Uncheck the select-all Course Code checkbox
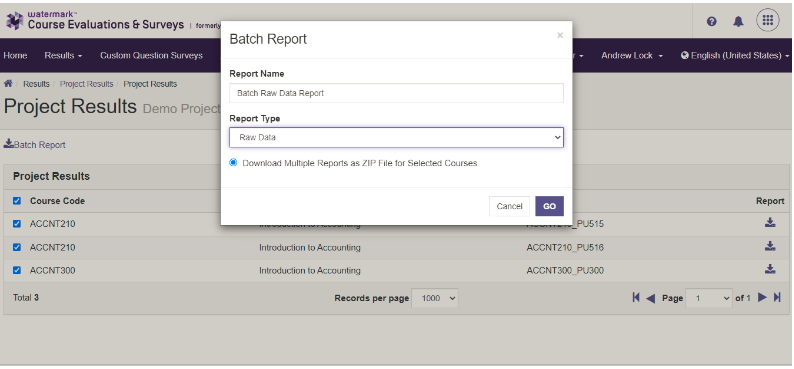Image resolution: width=794 pixels, height=369 pixels. [x=17, y=201]
